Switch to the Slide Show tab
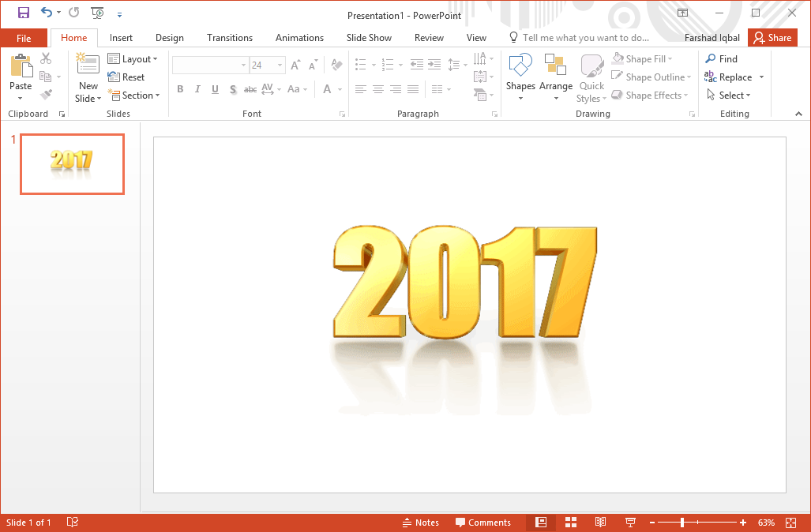 (x=369, y=38)
